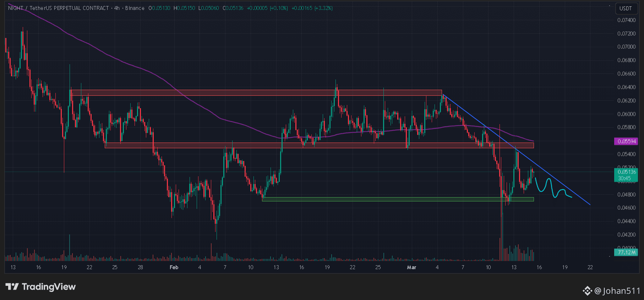
Task: Click the high value H0.05150
Action: 184,8
